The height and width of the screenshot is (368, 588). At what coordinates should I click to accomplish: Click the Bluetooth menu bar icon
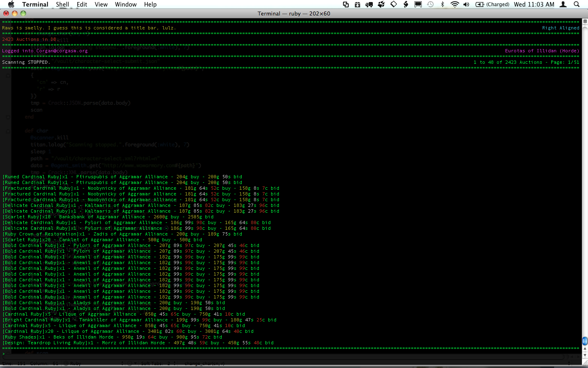pos(442,4)
